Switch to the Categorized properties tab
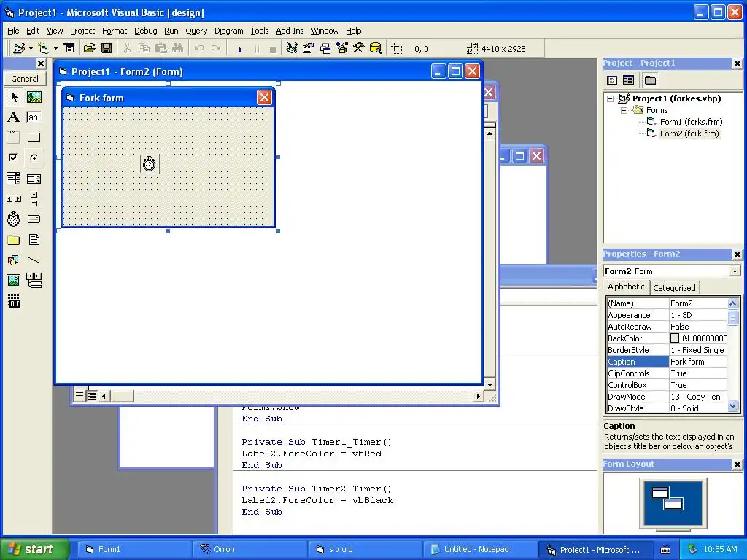Image resolution: width=747 pixels, height=560 pixels. tap(674, 287)
